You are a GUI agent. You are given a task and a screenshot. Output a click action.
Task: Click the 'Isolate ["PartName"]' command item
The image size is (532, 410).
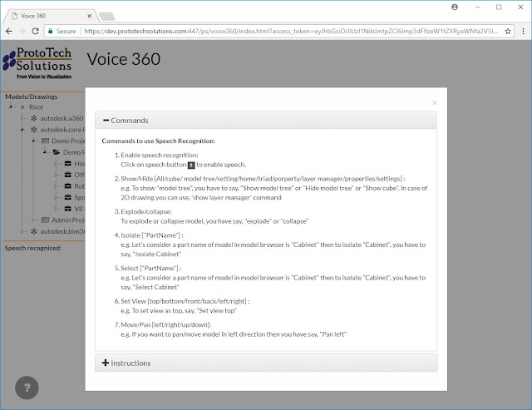pyautogui.click(x=151, y=235)
